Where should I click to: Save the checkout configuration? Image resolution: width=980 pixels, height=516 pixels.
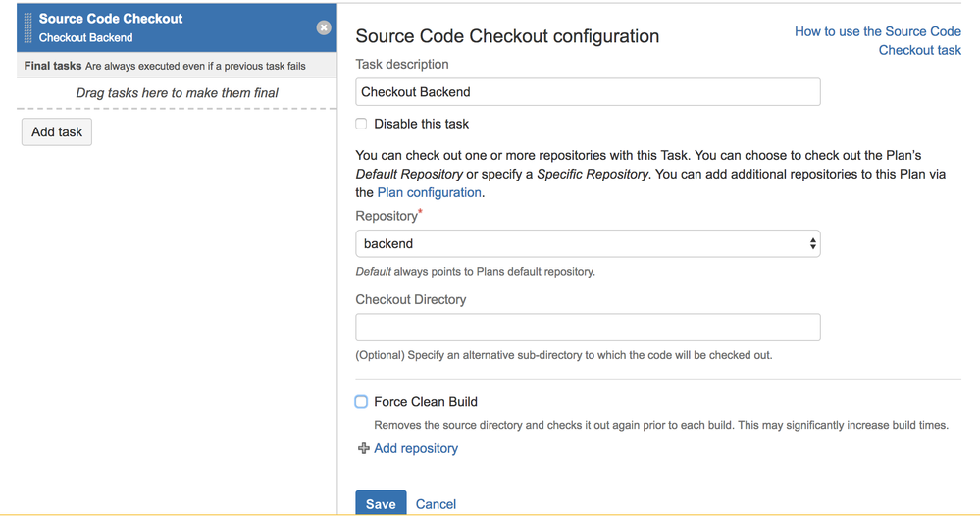[x=380, y=503]
